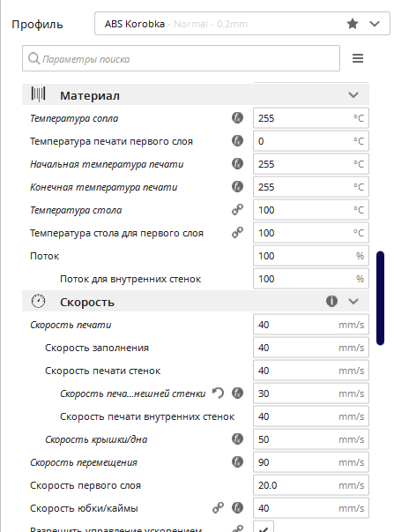Screen dimensions: 394x532
Task: Click link icon for Температура стола для первого слоя
Action: [x=237, y=232]
